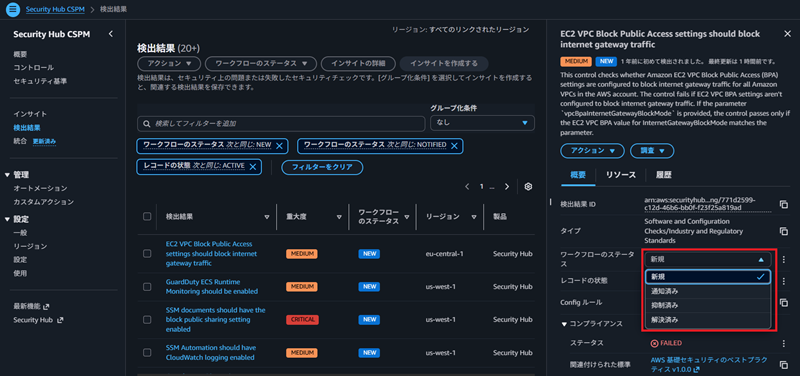
Task: Open 最新機能 external link in sidebar
Action: coord(31,307)
